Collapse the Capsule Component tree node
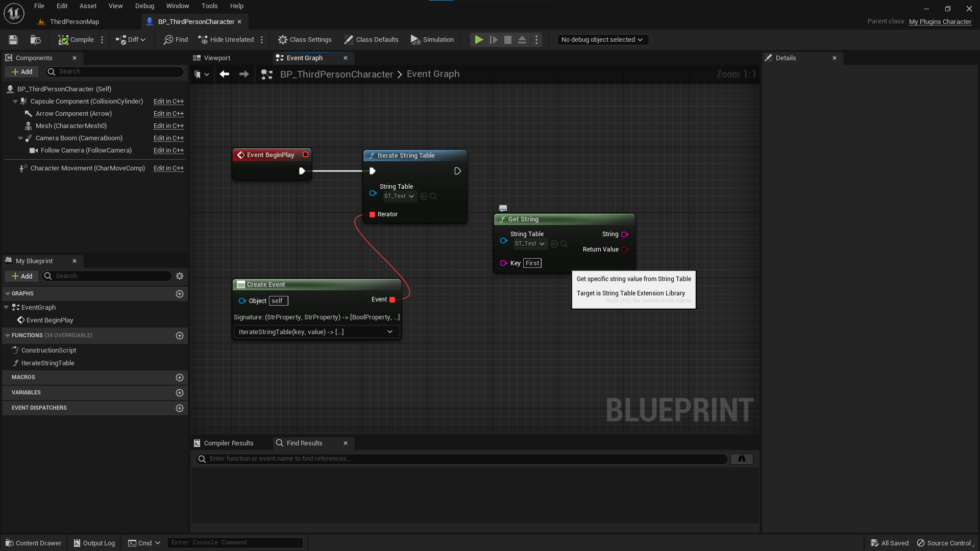This screenshot has height=551, width=980. point(15,102)
